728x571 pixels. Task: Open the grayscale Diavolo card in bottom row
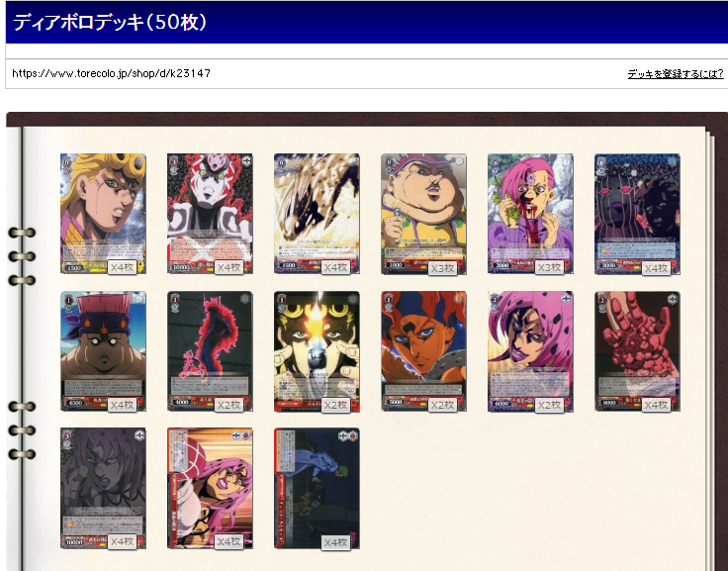point(103,488)
